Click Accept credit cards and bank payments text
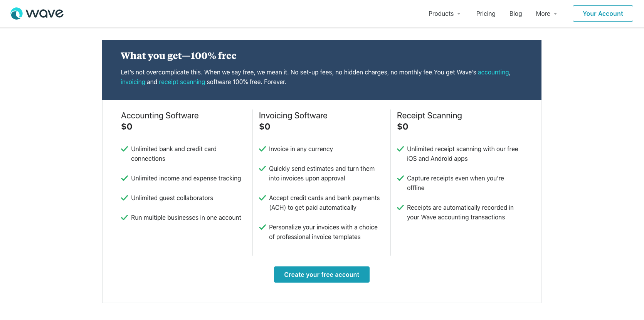The height and width of the screenshot is (320, 644). point(325,203)
